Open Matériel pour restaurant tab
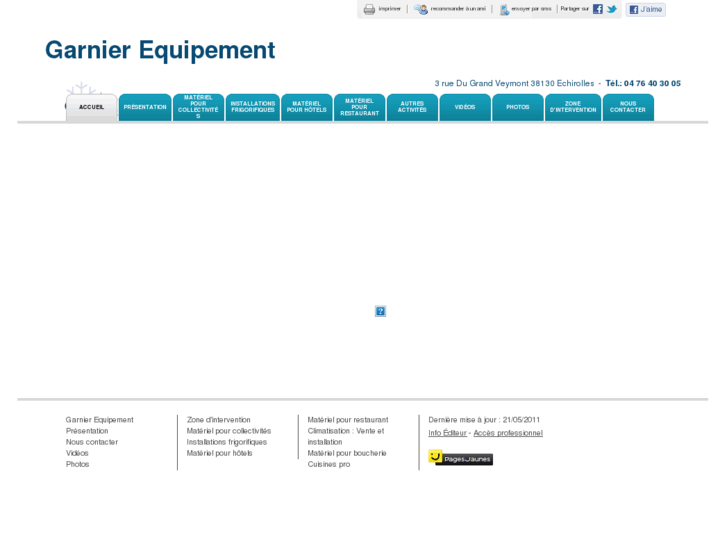Viewport: 727px width, 545px height. [360, 108]
